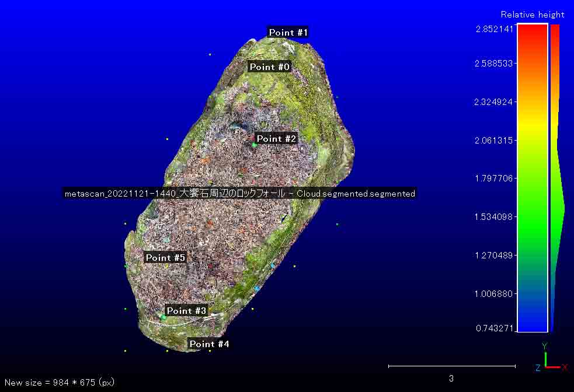
Task: Click the red X axis of the trihedron
Action: (553, 367)
